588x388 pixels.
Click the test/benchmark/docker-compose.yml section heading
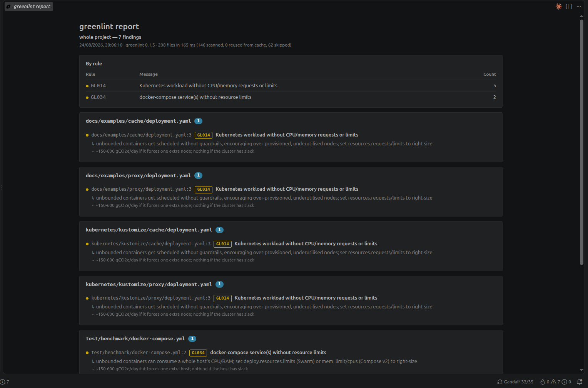point(135,339)
